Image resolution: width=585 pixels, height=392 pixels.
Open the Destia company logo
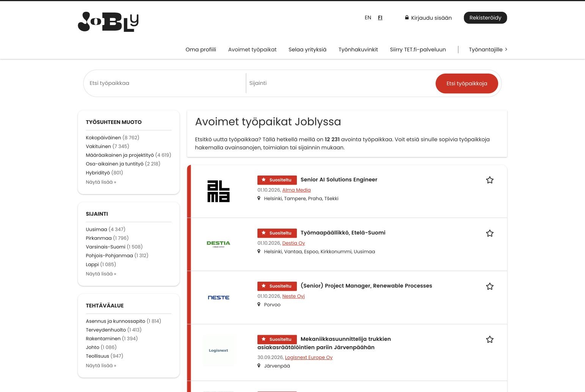tap(218, 244)
